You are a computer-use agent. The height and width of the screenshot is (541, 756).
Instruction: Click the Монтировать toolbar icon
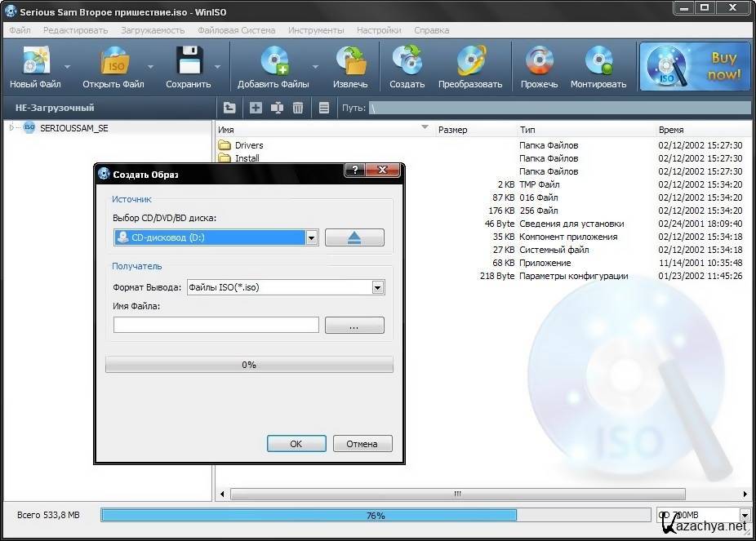[x=598, y=64]
